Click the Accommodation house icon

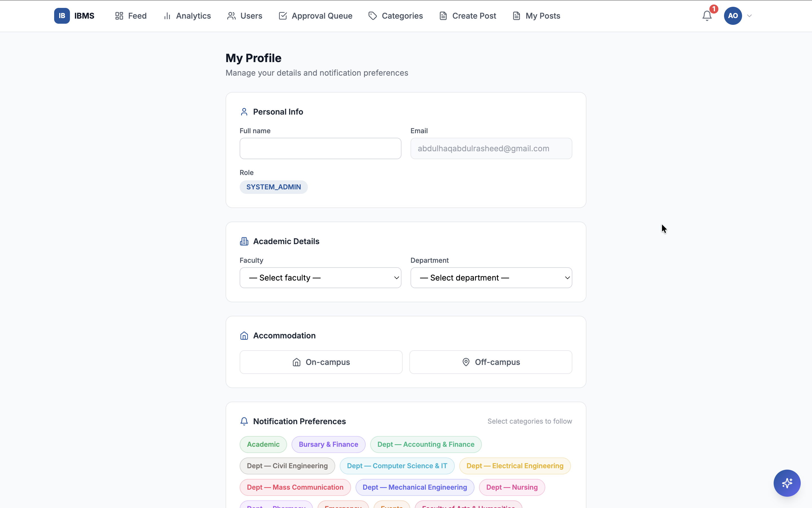coord(244,336)
